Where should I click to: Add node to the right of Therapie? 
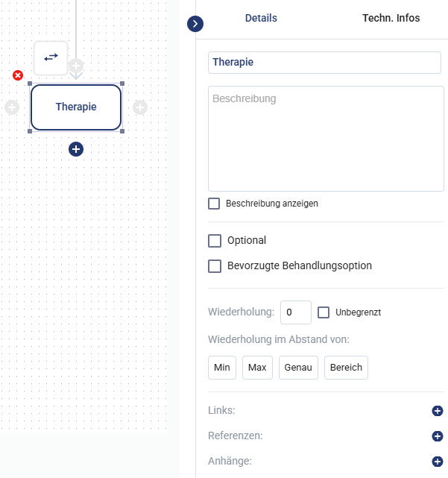[140, 107]
